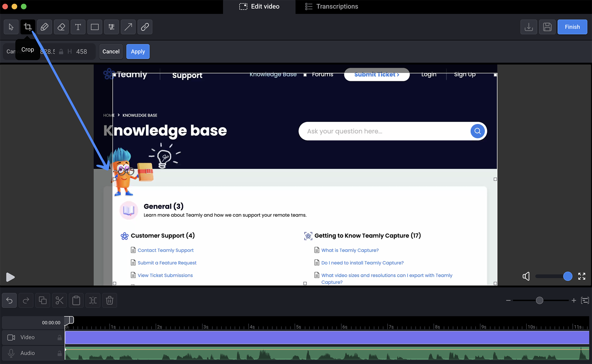
Task: Delete selection with trash icon
Action: click(110, 300)
